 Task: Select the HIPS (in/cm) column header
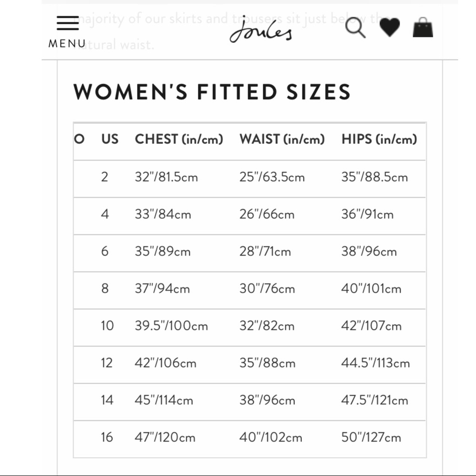pyautogui.click(x=379, y=139)
